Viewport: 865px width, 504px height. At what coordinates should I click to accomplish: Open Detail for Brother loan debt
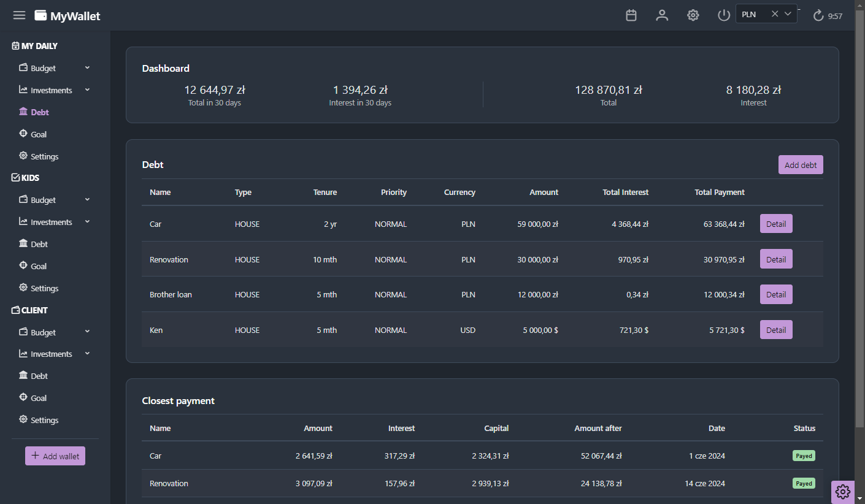pos(776,294)
